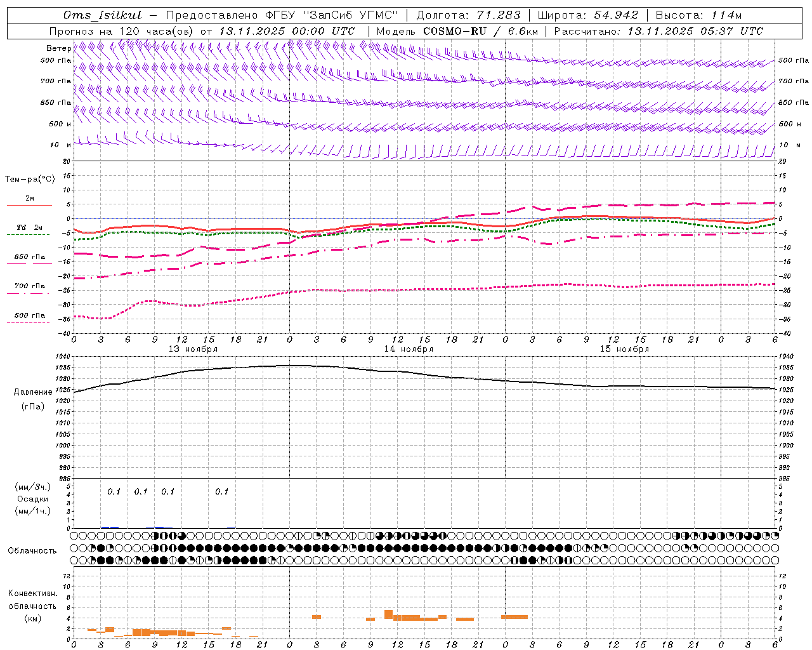This screenshot has height=650, width=812.
Task: Click the Осадки panel label
Action: (x=33, y=499)
